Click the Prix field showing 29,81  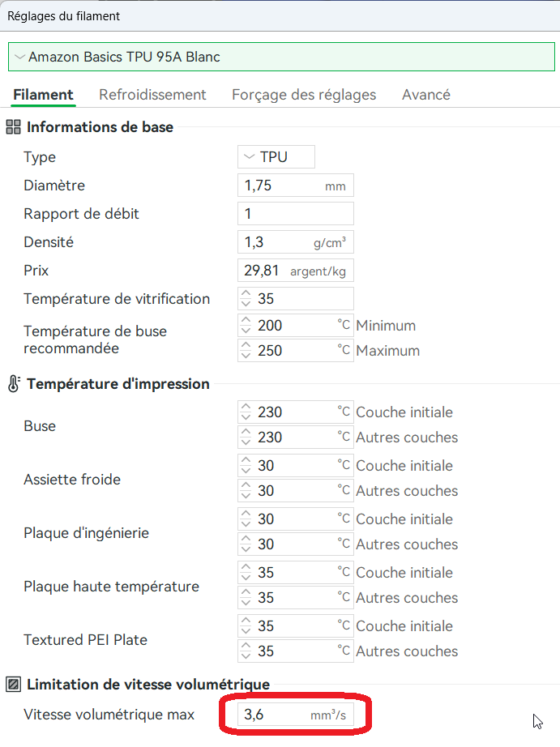coord(296,271)
